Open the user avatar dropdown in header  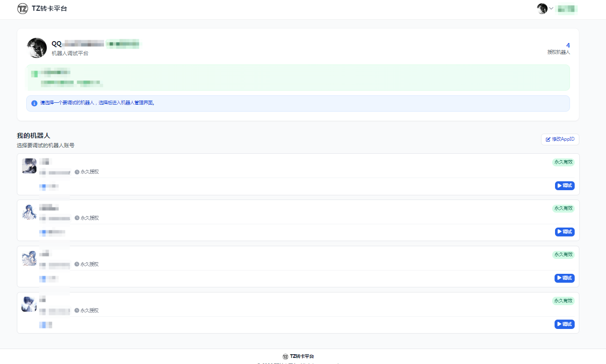(x=545, y=8)
